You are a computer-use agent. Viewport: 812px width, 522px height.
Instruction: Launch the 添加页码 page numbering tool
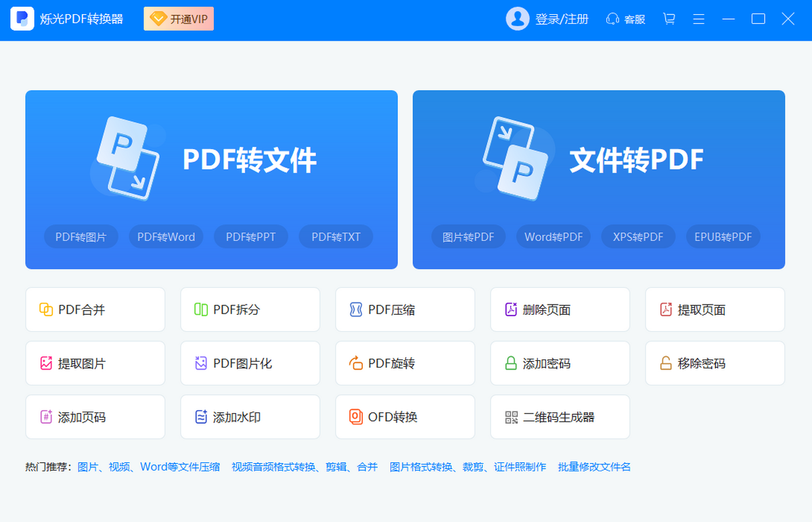click(x=95, y=416)
